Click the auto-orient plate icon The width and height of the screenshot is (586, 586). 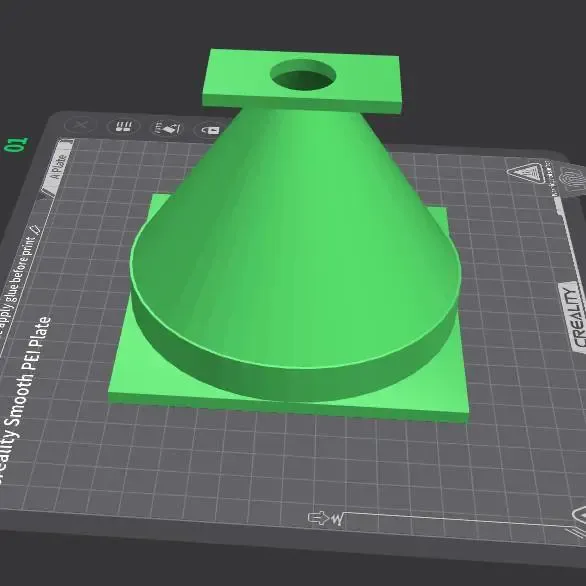(x=168, y=128)
